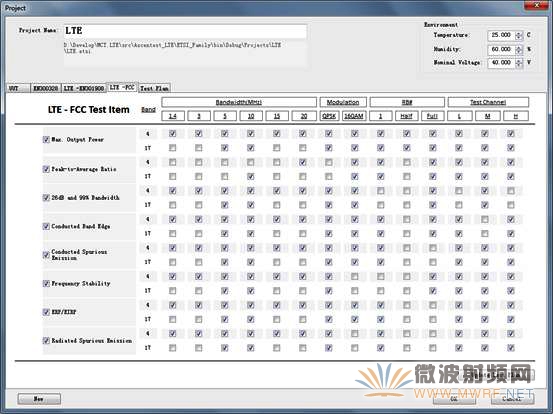The image size is (553, 414).
Task: Select the LTE -FCC tab
Action: point(122,87)
